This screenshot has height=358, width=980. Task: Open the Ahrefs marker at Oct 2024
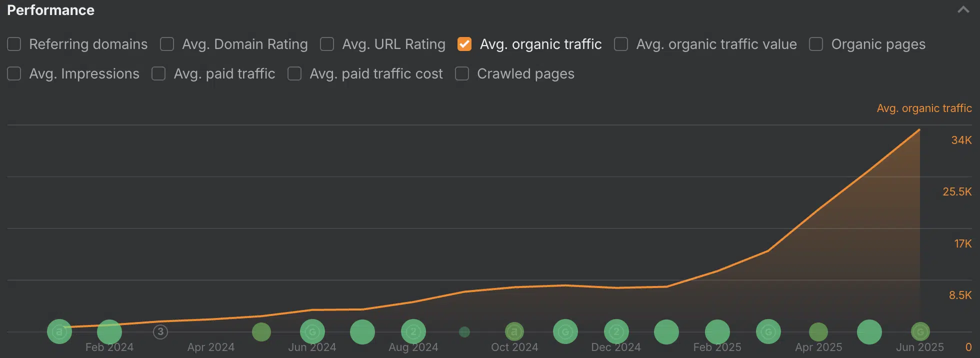click(x=514, y=331)
